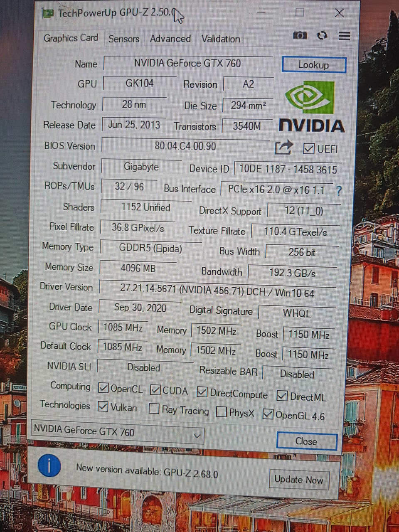
Task: Click the DirectX Support value 12 (11_0)
Action: [304, 211]
